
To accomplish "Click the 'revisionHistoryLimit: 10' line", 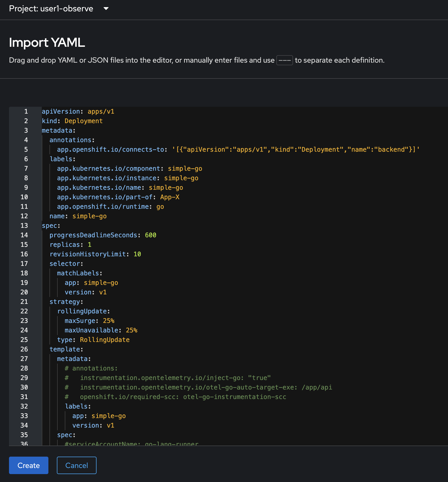I will 95,254.
